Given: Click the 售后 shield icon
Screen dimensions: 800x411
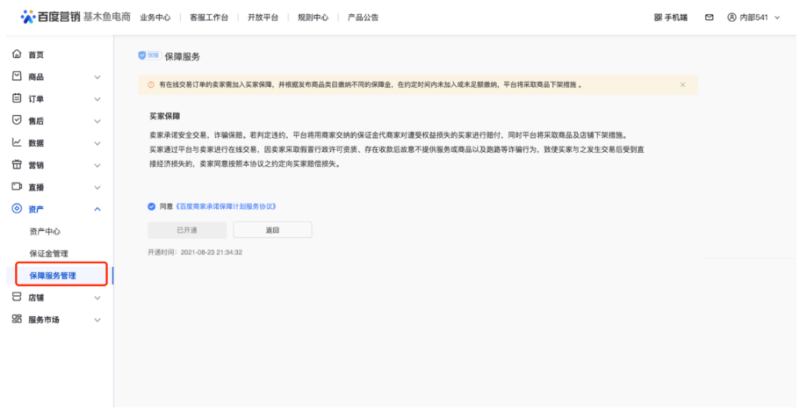Looking at the screenshot, I should point(17,120).
